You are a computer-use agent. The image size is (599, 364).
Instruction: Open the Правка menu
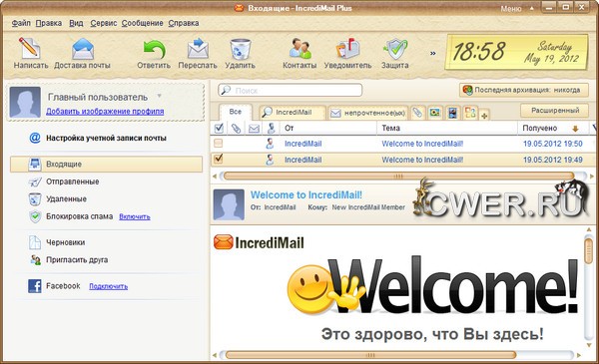[49, 23]
